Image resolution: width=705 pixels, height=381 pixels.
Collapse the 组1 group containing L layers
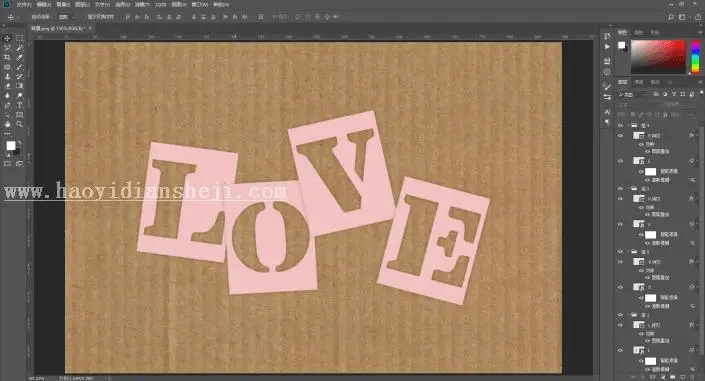tap(629, 314)
